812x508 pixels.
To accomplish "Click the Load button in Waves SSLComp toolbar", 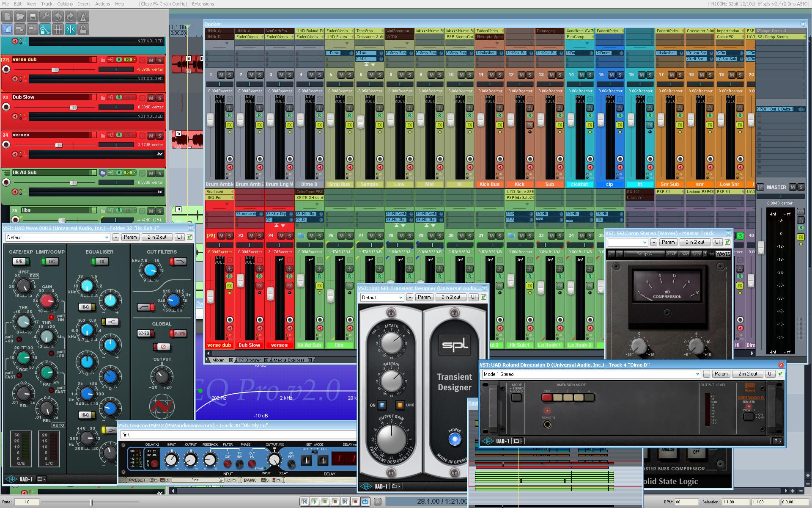I will (x=684, y=254).
